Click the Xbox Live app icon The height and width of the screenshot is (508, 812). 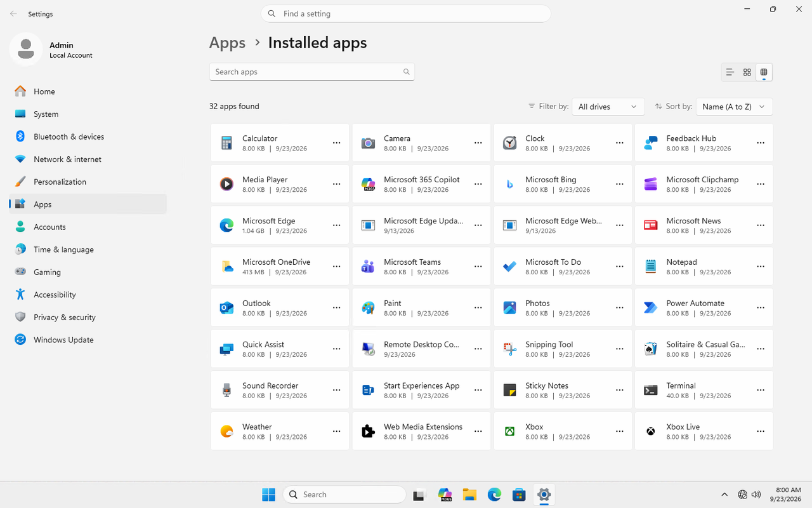pos(650,432)
